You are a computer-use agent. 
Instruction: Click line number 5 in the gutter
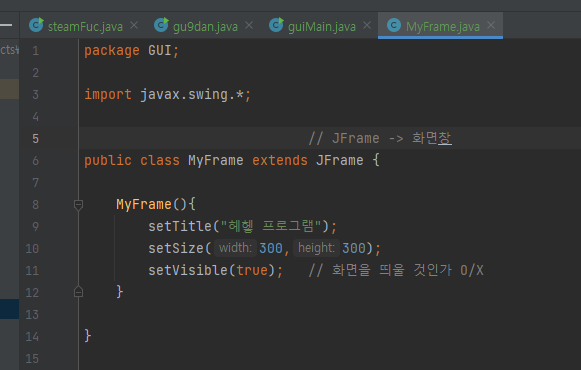[x=35, y=139]
